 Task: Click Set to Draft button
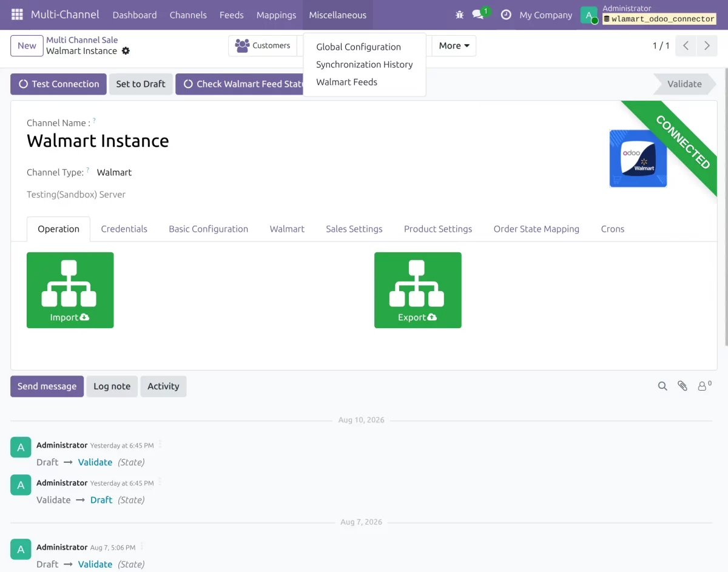coord(141,84)
